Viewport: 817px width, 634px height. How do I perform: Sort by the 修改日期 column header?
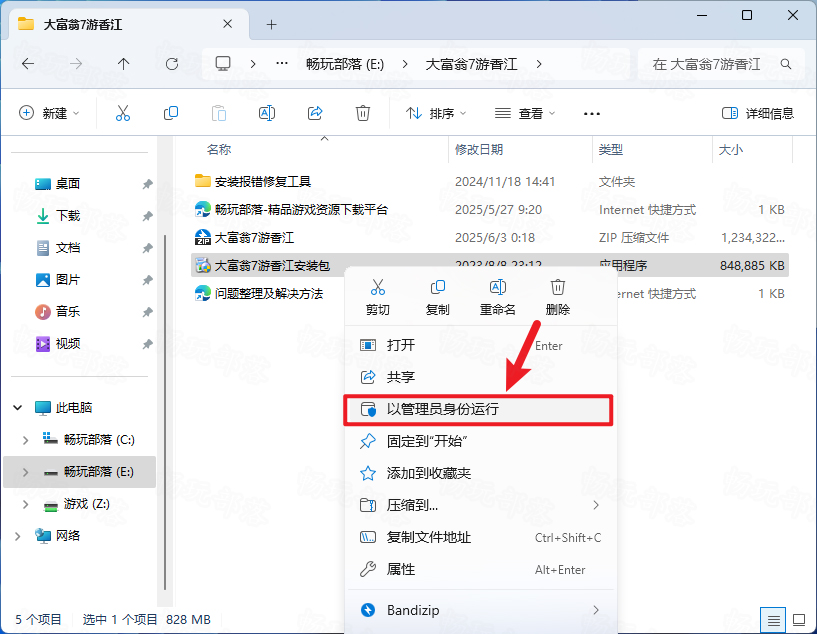click(x=479, y=150)
